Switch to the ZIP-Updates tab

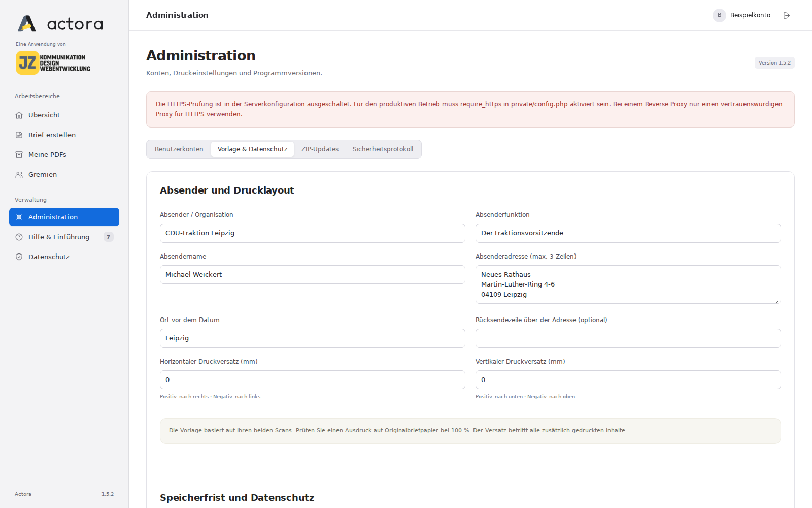pos(320,149)
